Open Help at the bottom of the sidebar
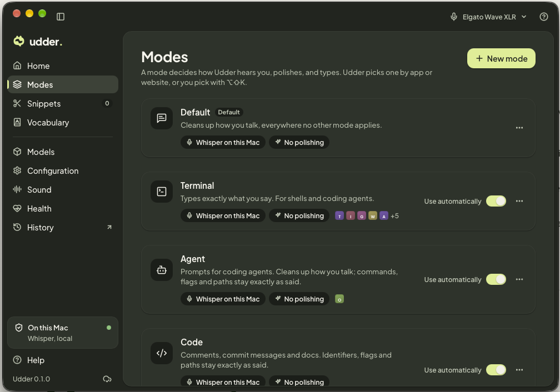 [63, 360]
